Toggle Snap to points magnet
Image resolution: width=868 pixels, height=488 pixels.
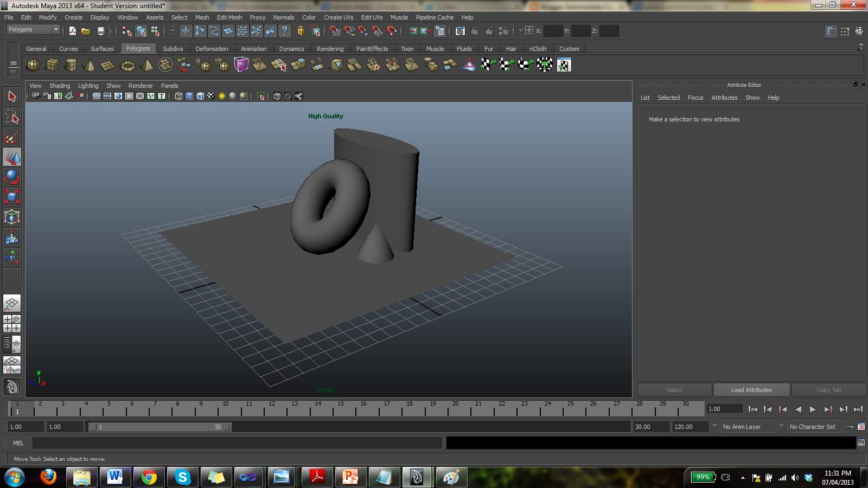click(363, 31)
